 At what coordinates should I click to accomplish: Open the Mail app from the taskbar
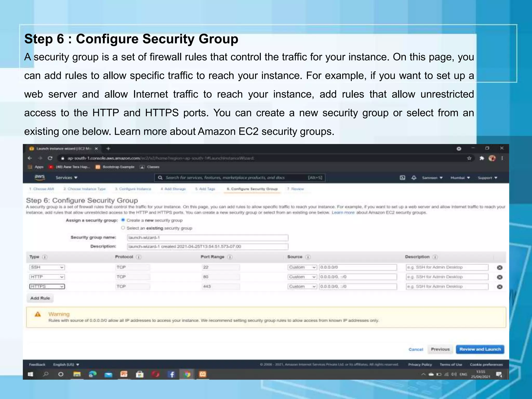coord(108,375)
